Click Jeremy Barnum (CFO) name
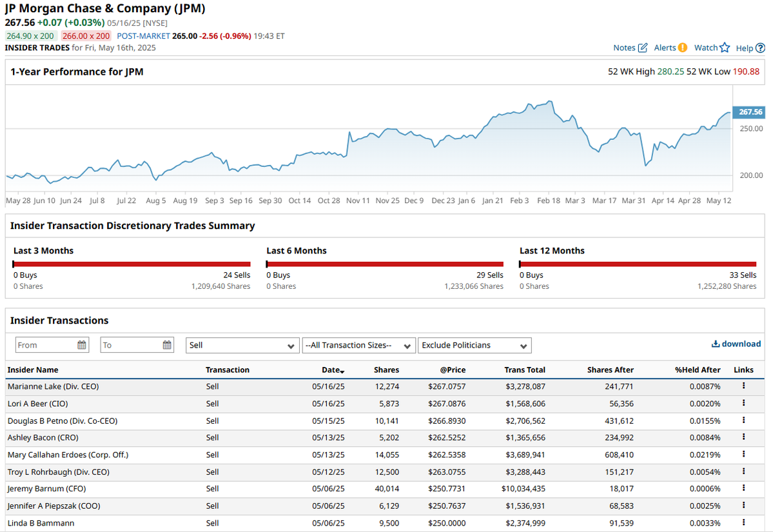 (47, 489)
